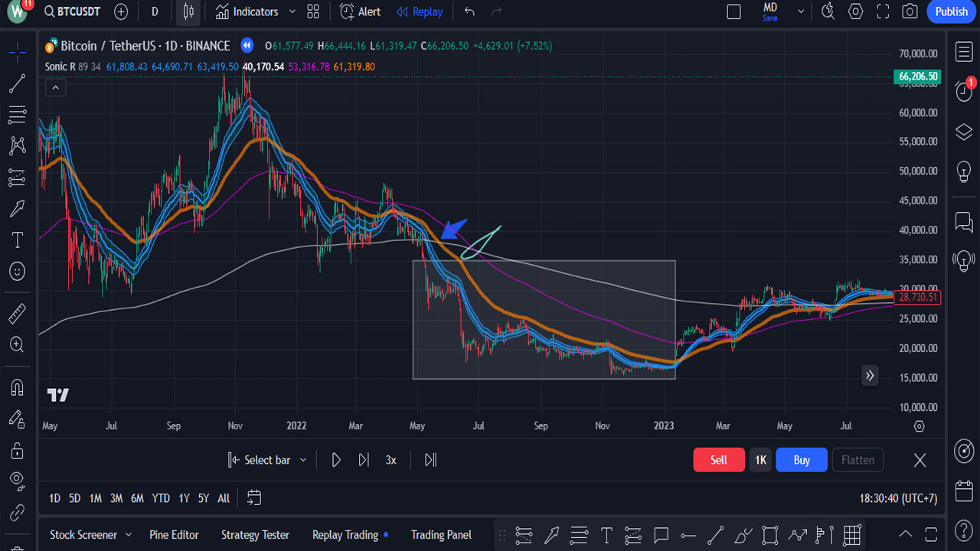Open the prediction and measurement tools in left sidebar
Viewport: 980px width, 551px height.
point(18,177)
